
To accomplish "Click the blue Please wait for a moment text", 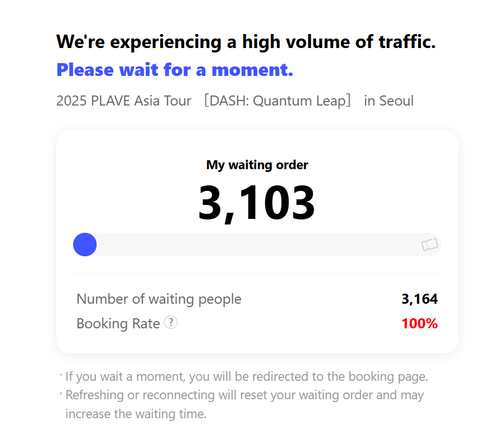I will point(175,70).
